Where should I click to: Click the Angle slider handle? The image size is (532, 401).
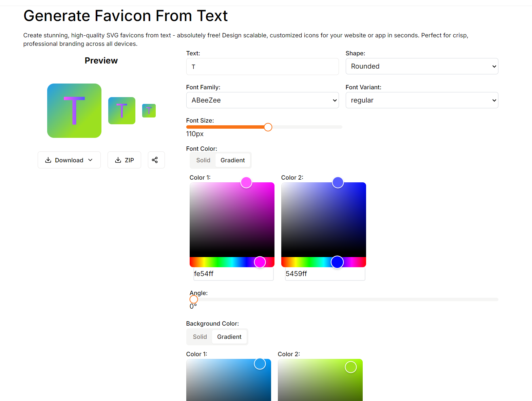tap(194, 299)
